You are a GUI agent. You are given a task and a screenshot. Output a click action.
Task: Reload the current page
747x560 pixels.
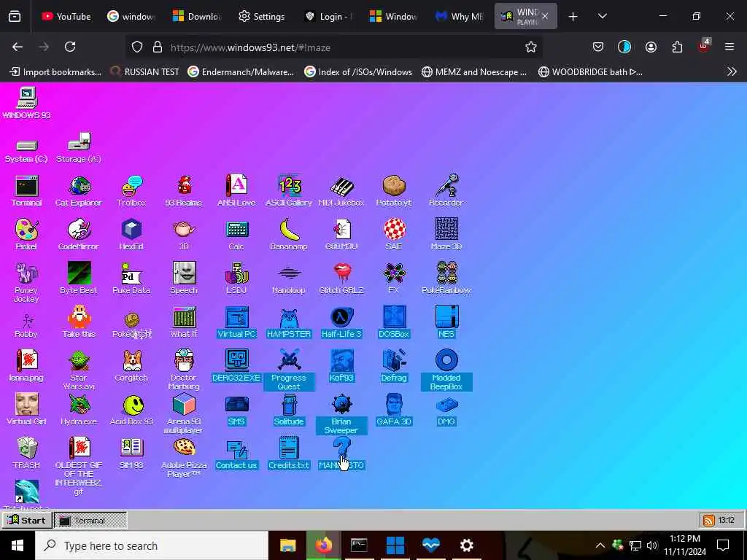point(70,47)
